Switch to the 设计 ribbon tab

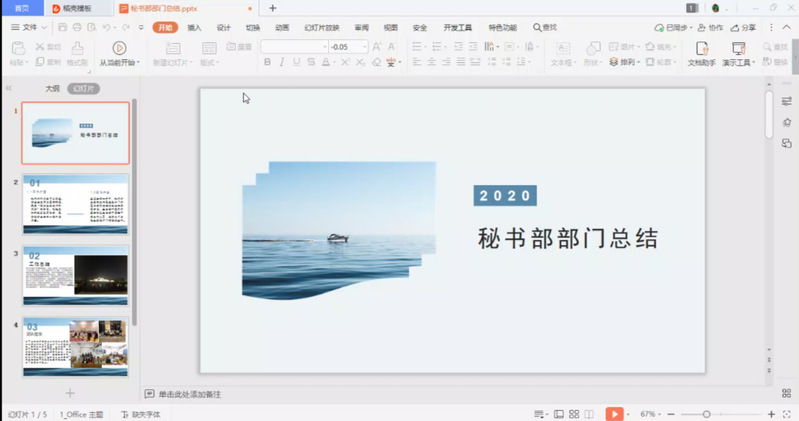223,28
